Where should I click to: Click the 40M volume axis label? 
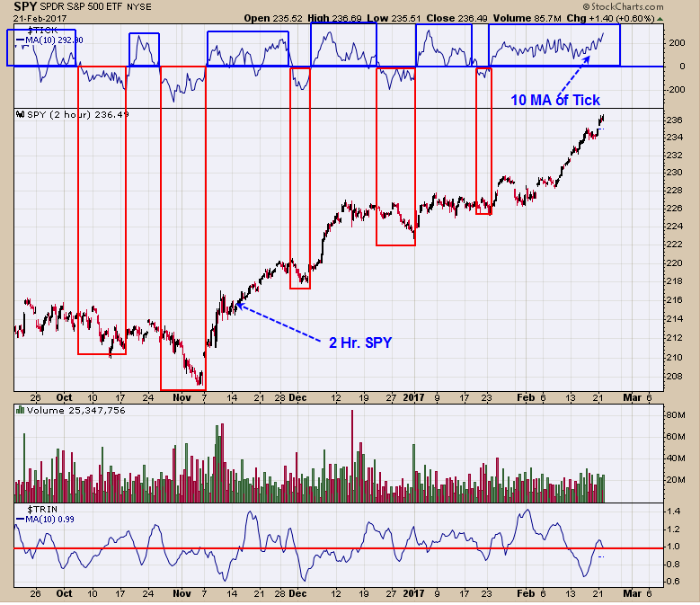[676, 458]
